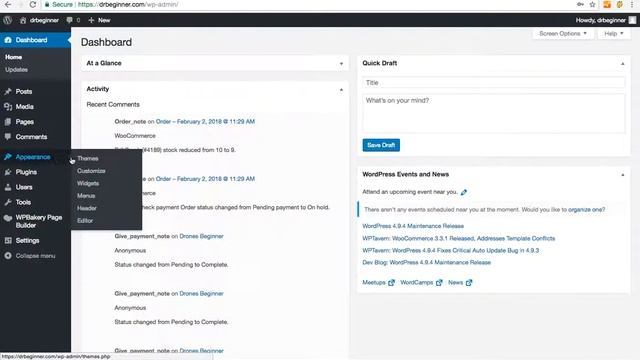Click the Quick Draft Title field
This screenshot has width=640, height=360.
(493, 83)
